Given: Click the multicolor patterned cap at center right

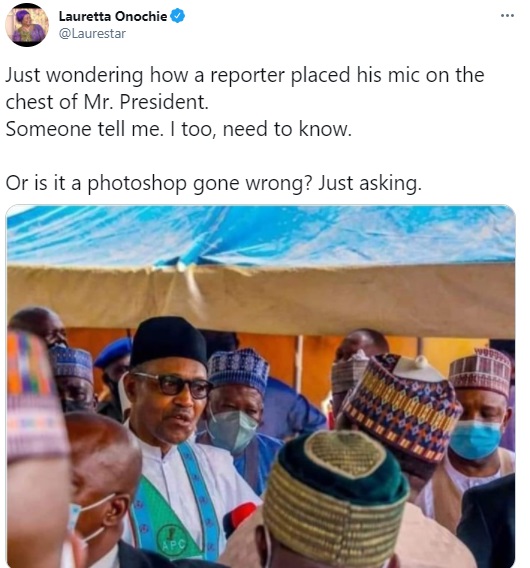Looking at the screenshot, I should pyautogui.click(x=401, y=405).
